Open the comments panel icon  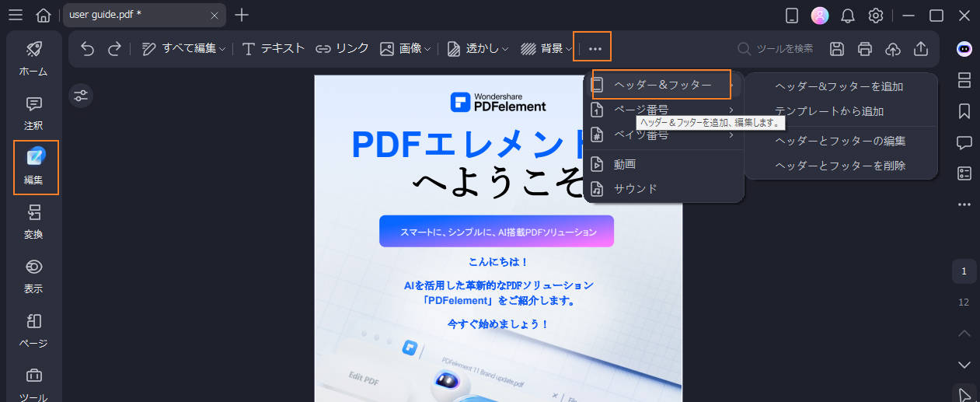(964, 142)
